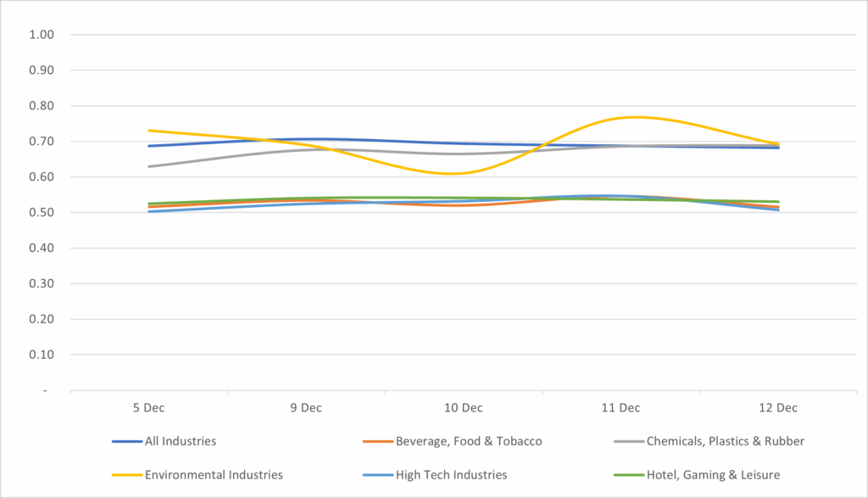Click the "12 Dec" x-axis label
This screenshot has height=498, width=868.
778,408
